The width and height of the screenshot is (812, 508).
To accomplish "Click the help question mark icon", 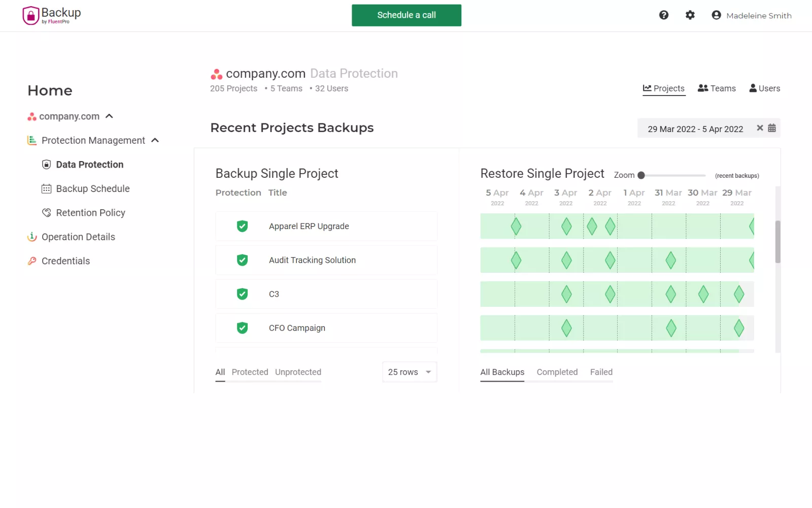I will (x=663, y=15).
